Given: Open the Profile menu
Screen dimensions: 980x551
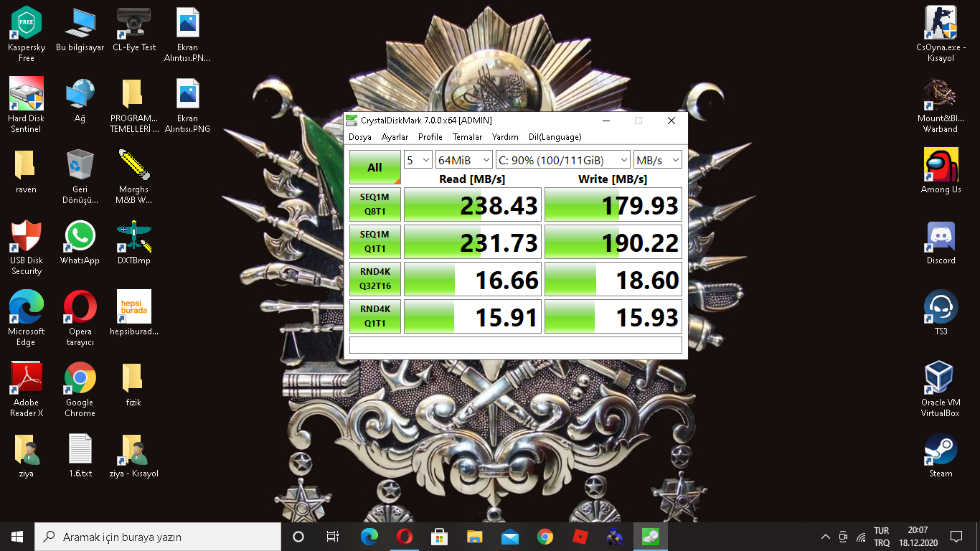Looking at the screenshot, I should coord(430,137).
